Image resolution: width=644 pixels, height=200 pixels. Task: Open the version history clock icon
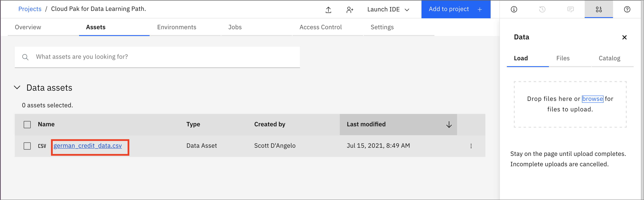[542, 10]
